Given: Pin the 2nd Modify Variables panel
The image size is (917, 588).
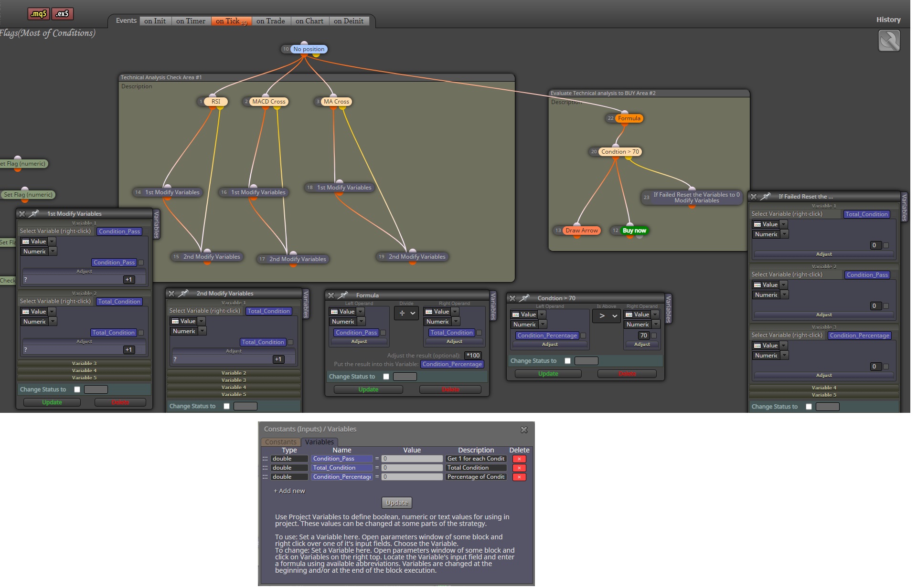Looking at the screenshot, I should (x=184, y=294).
